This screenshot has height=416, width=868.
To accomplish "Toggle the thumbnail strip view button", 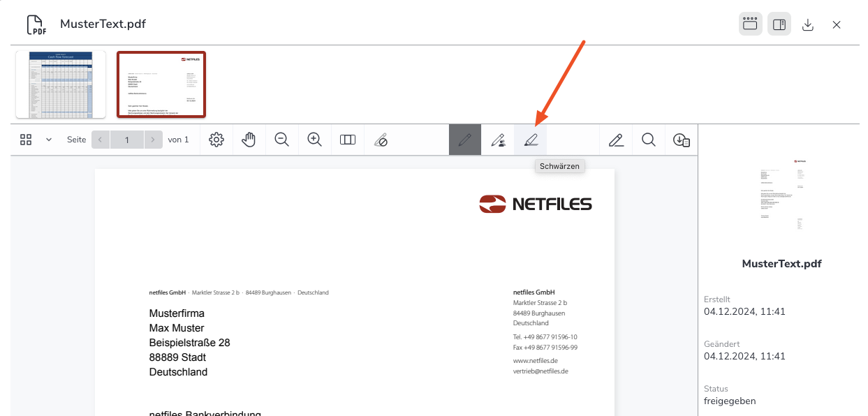I will tap(750, 24).
